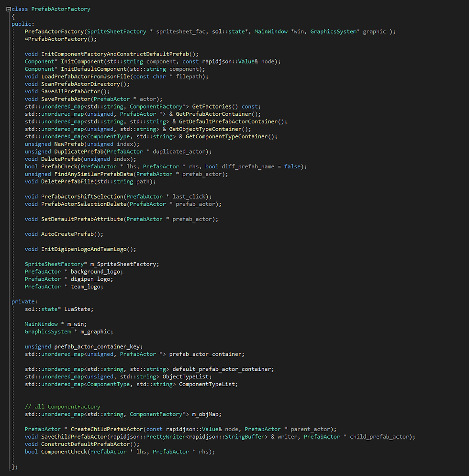The width and height of the screenshot is (469, 476).
Task: Click GetDefaultPrefabActorContainer function name
Action: (228, 122)
